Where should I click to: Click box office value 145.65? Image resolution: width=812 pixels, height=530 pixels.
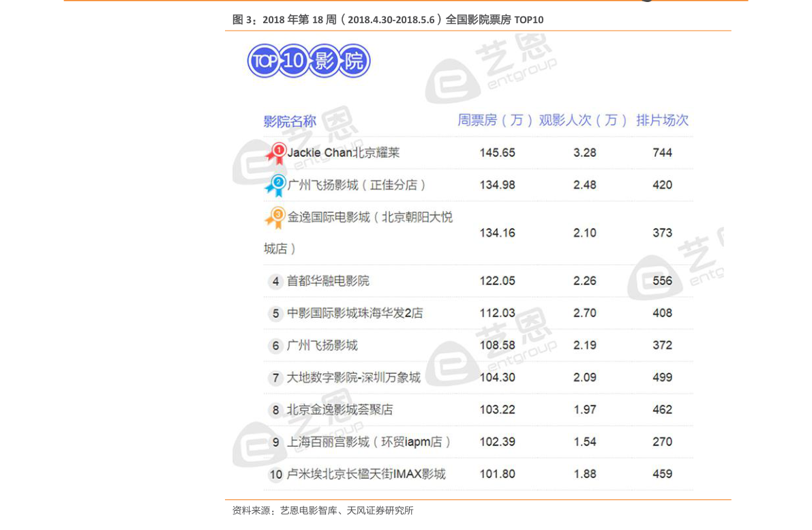coord(497,153)
